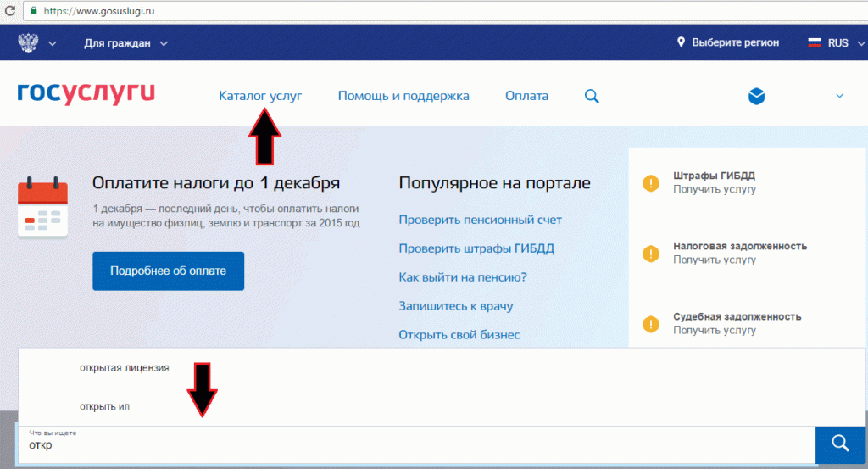Open the 'Для граждан' dropdown

click(125, 43)
